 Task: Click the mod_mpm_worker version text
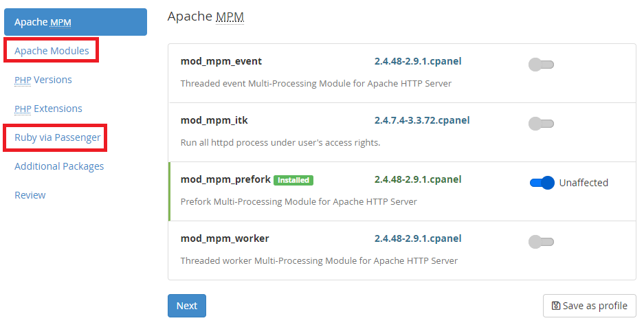(418, 238)
